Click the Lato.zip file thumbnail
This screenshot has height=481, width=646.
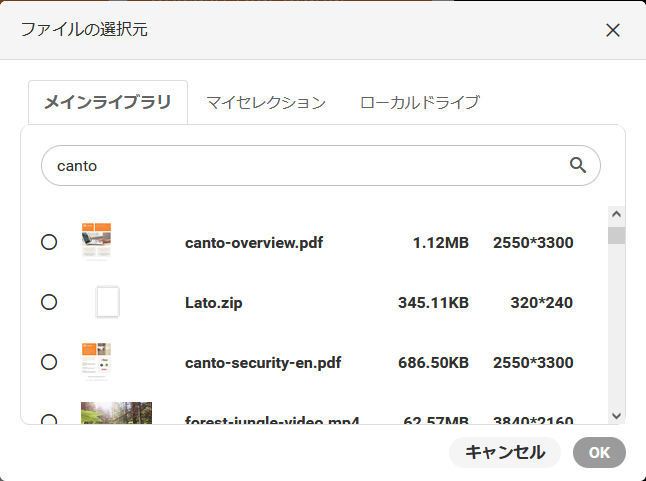click(107, 302)
